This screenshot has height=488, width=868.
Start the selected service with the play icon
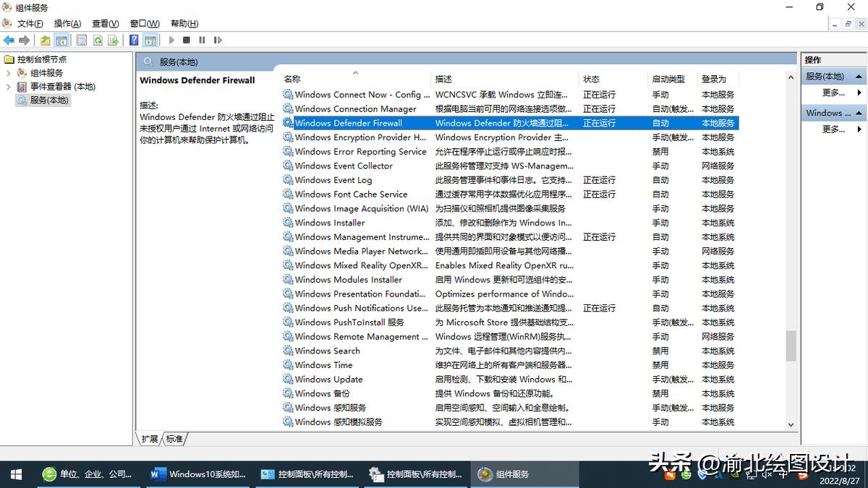click(171, 40)
